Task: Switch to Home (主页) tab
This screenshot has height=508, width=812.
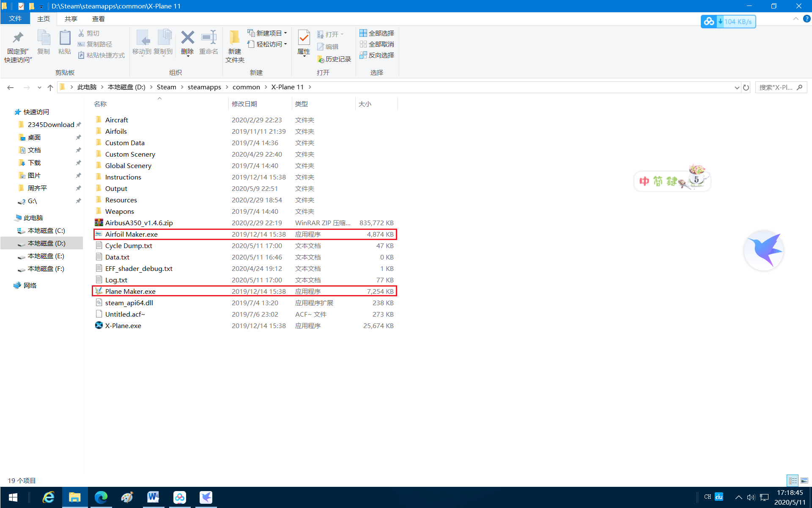Action: (44, 19)
